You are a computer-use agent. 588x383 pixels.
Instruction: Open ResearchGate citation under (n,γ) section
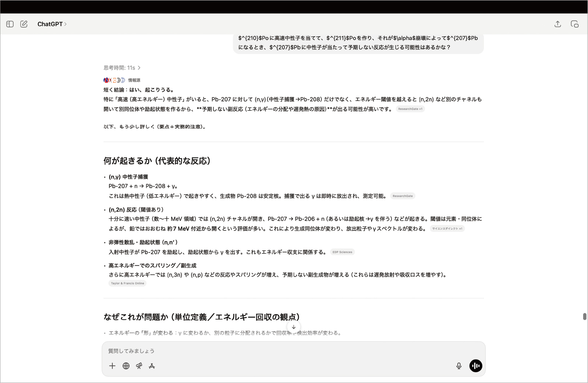[x=402, y=196]
